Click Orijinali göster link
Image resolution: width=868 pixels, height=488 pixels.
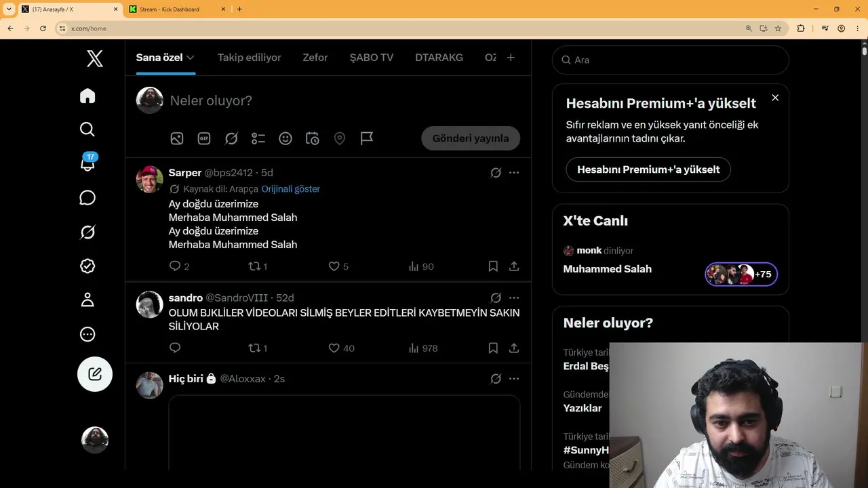291,189
